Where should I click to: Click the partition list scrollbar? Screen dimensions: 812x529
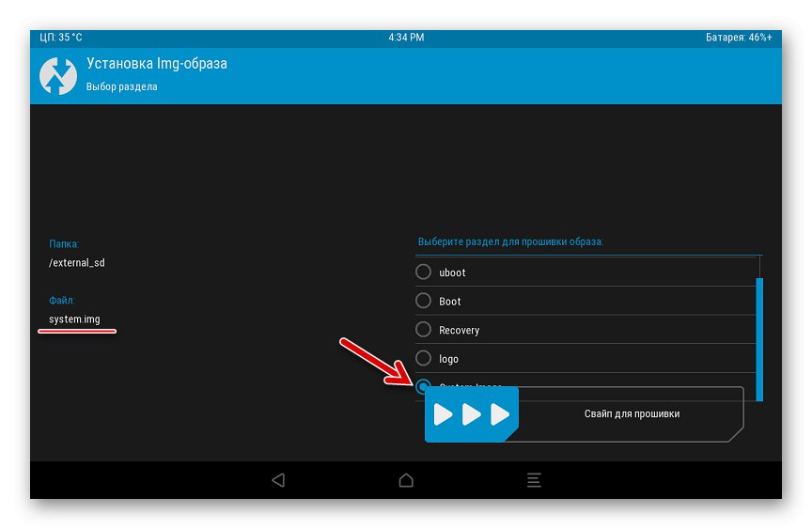pos(759,339)
